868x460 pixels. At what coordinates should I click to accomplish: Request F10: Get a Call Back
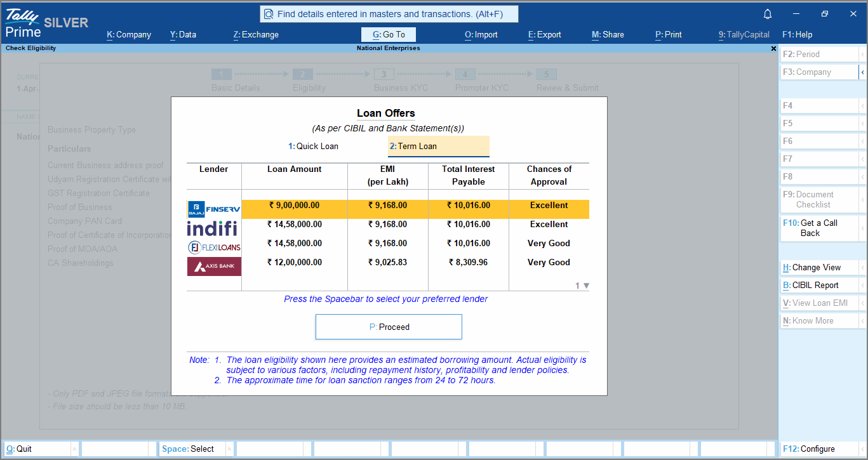coord(815,227)
